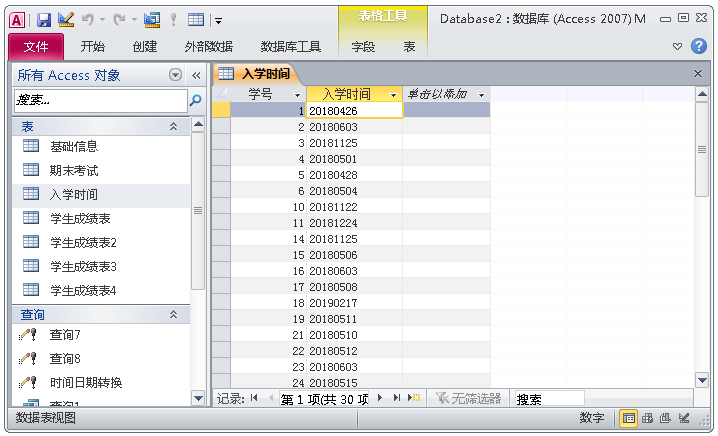The height and width of the screenshot is (436, 718).
Task: Open the 学生成绩表3 table
Action: tap(83, 266)
